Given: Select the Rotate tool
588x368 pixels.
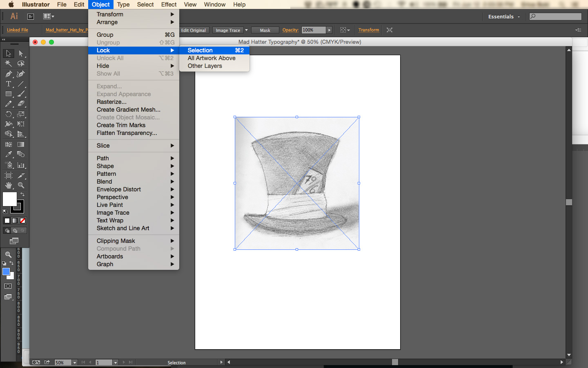Looking at the screenshot, I should point(9,114).
